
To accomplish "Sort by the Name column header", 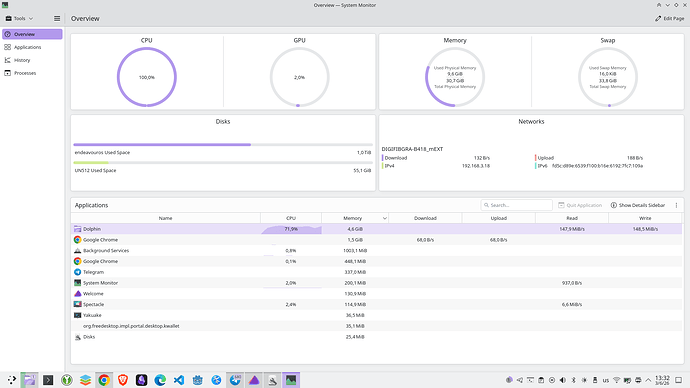I will click(165, 218).
